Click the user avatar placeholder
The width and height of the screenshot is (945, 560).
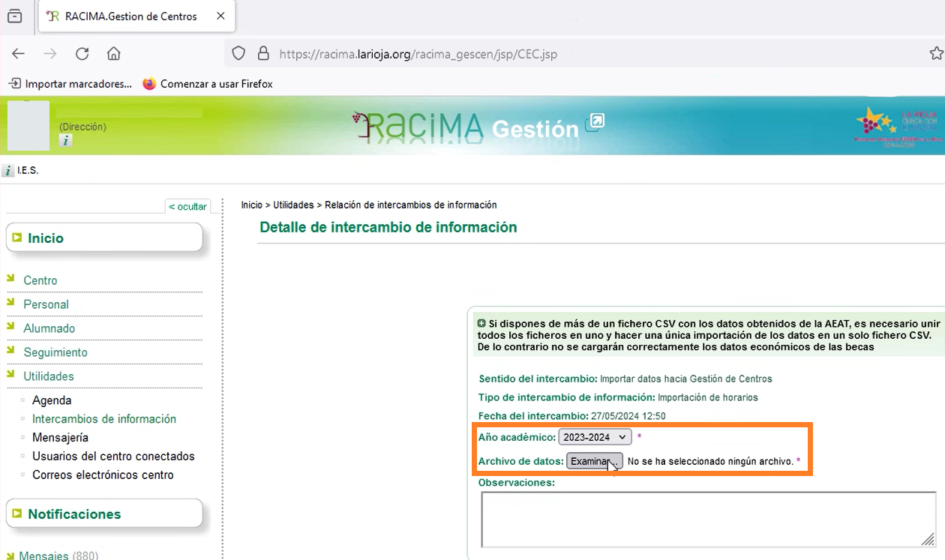pos(28,126)
